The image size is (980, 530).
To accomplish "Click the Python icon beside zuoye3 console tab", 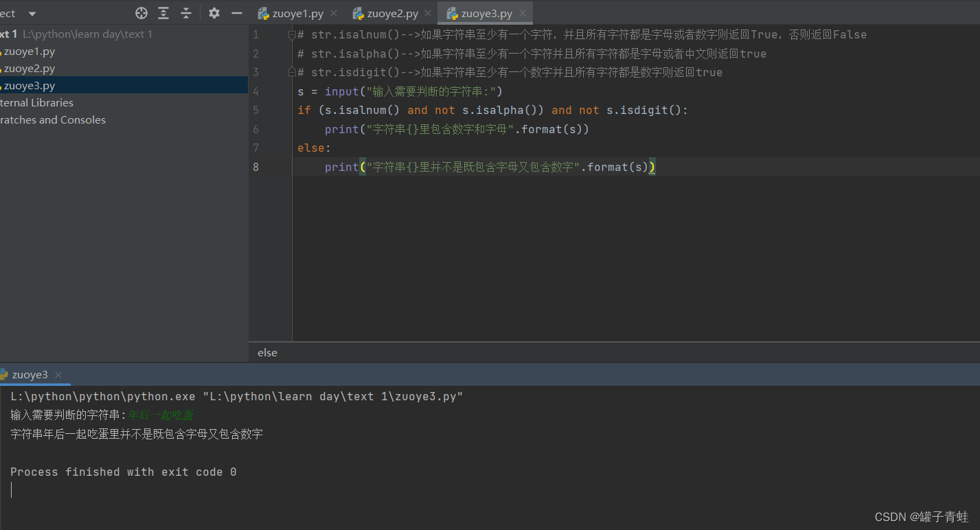I will coord(5,375).
